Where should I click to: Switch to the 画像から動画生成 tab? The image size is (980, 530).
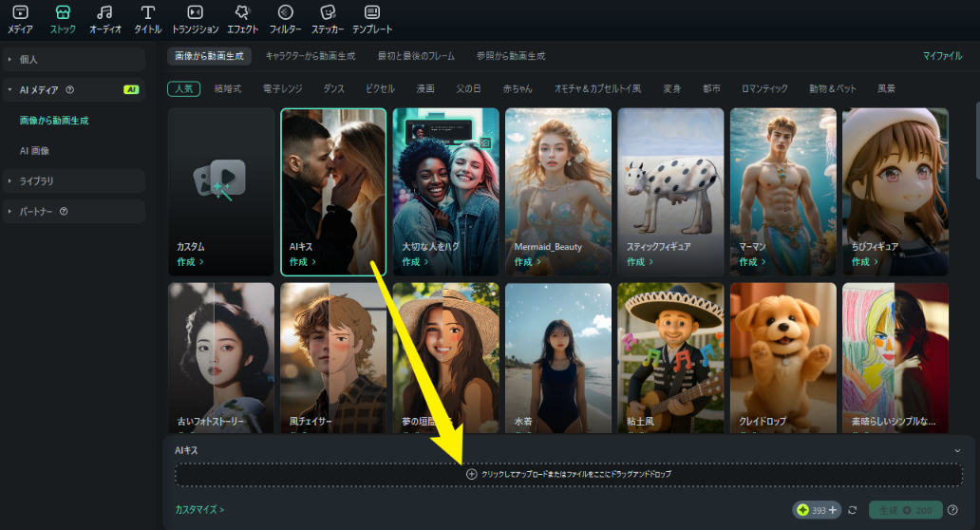(x=209, y=56)
